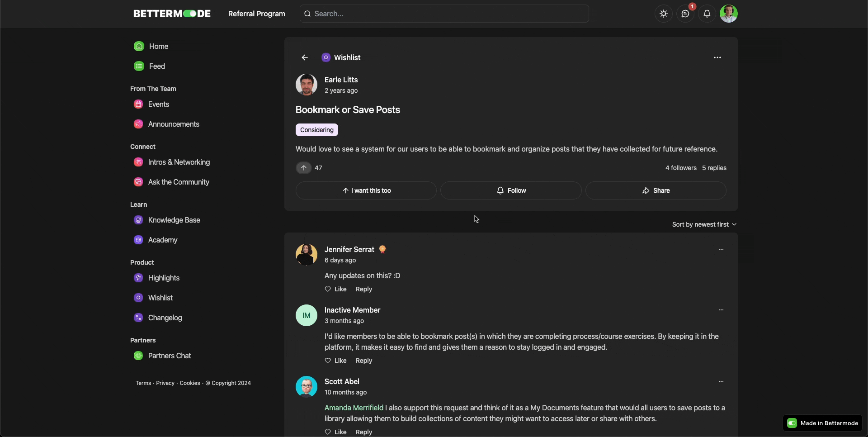Click the back arrow beside Wishlist
The height and width of the screenshot is (437, 868).
pyautogui.click(x=305, y=58)
